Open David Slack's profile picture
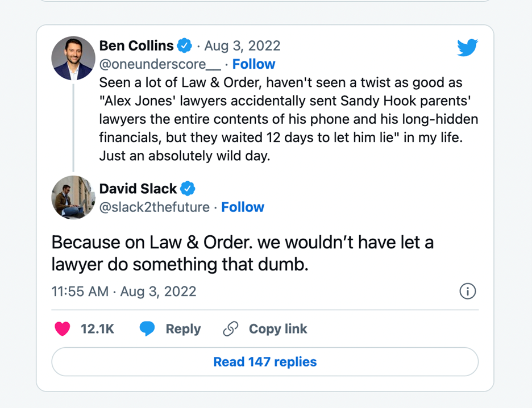This screenshot has width=532, height=408. (73, 197)
